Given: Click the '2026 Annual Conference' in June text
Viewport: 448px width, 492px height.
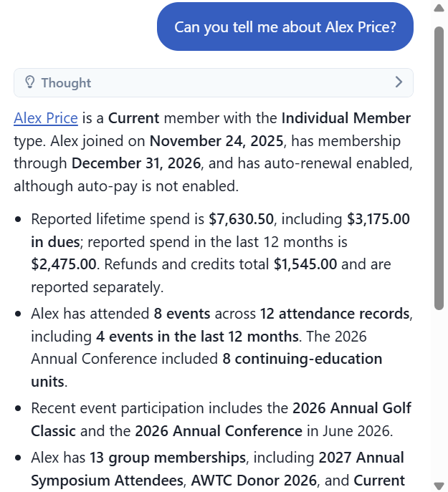Looking at the screenshot, I should 219,431.
